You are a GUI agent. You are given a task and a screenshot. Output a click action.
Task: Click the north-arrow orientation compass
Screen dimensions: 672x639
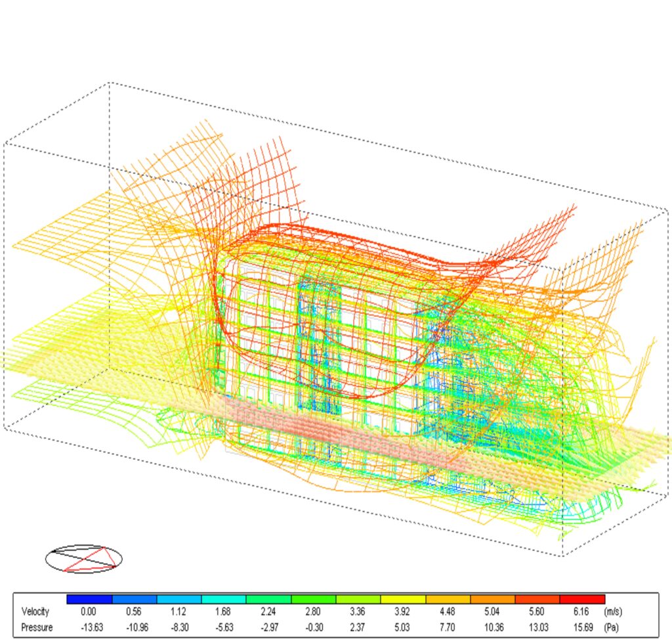(x=84, y=559)
